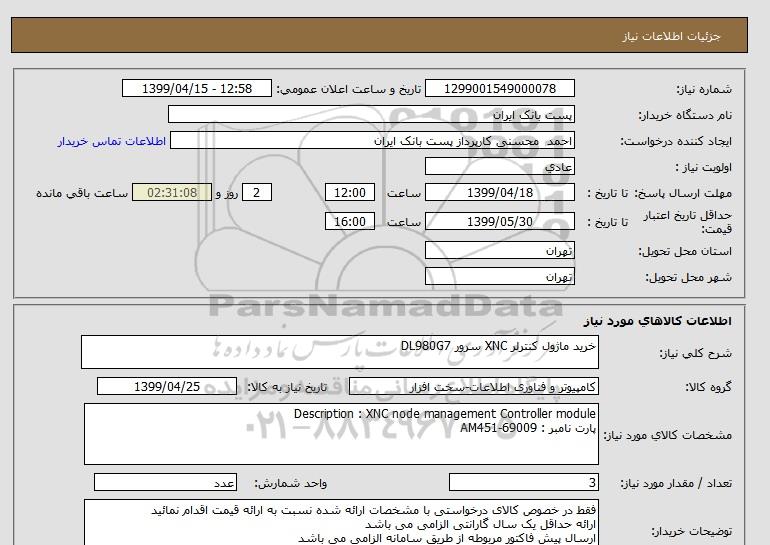Click the validity time field 16:00
Image resolution: width=770 pixels, height=545 pixels.
point(350,221)
